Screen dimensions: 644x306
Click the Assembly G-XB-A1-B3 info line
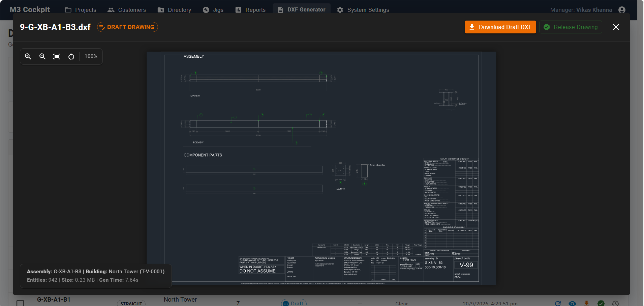click(x=96, y=272)
